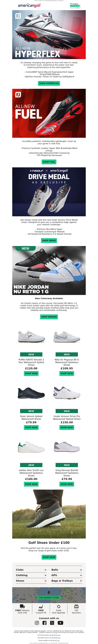Click the Gift Vouchers icon
Viewport: 98px width, 644px height.
point(76,606)
